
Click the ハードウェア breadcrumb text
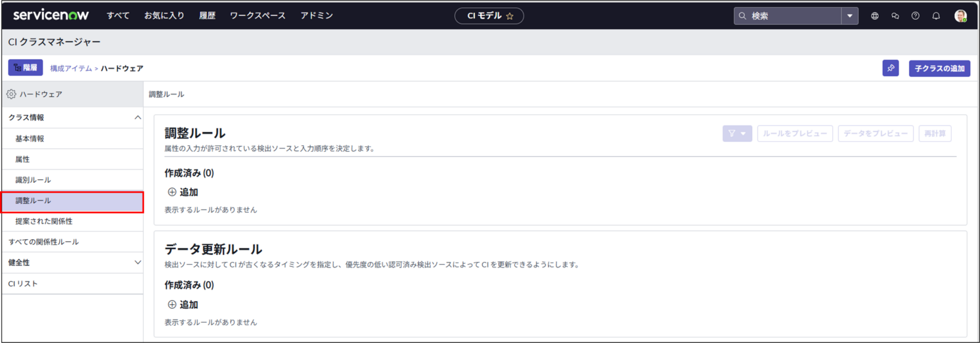click(122, 69)
